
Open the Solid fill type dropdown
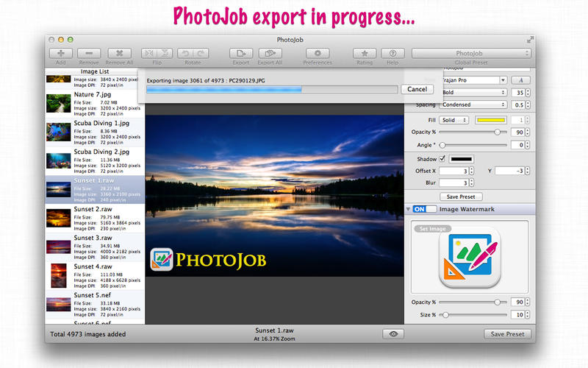(453, 120)
